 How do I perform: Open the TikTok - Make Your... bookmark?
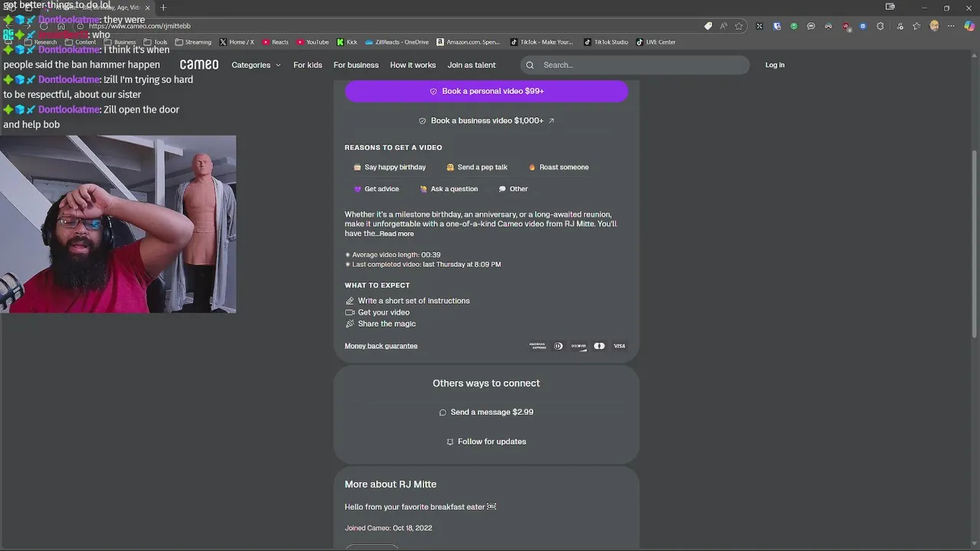(541, 42)
